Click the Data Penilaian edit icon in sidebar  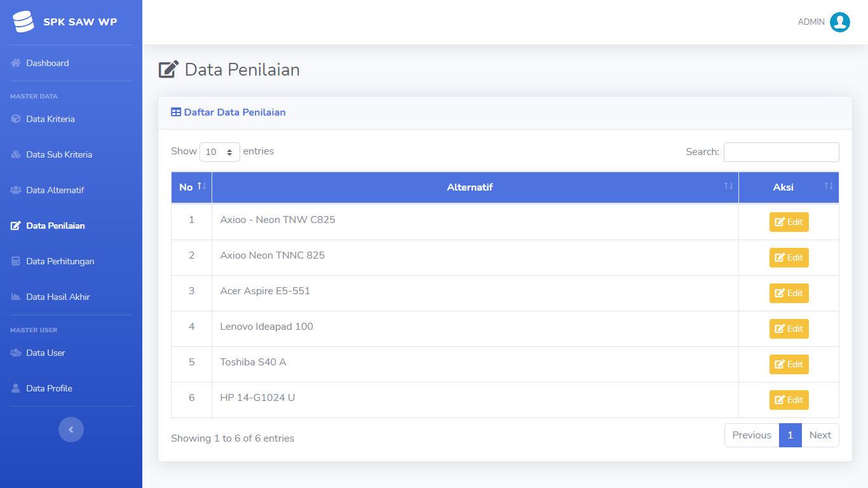16,226
